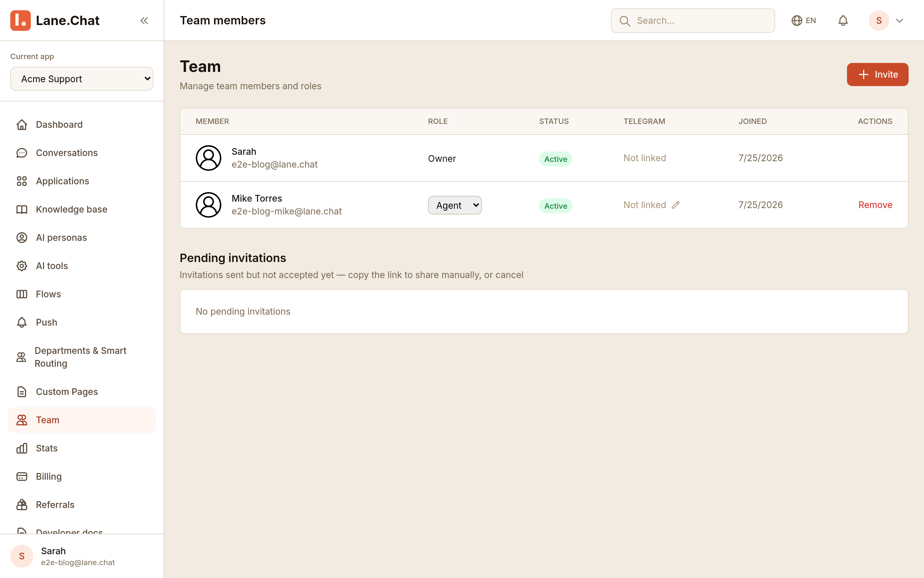Click the Team people icon
Viewport: 924px width, 578px height.
22,420
